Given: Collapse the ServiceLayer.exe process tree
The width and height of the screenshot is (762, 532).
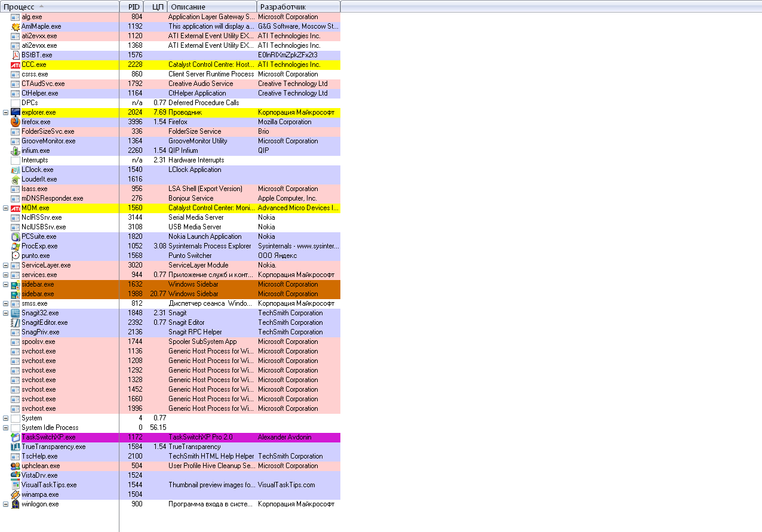Looking at the screenshot, I should point(6,265).
